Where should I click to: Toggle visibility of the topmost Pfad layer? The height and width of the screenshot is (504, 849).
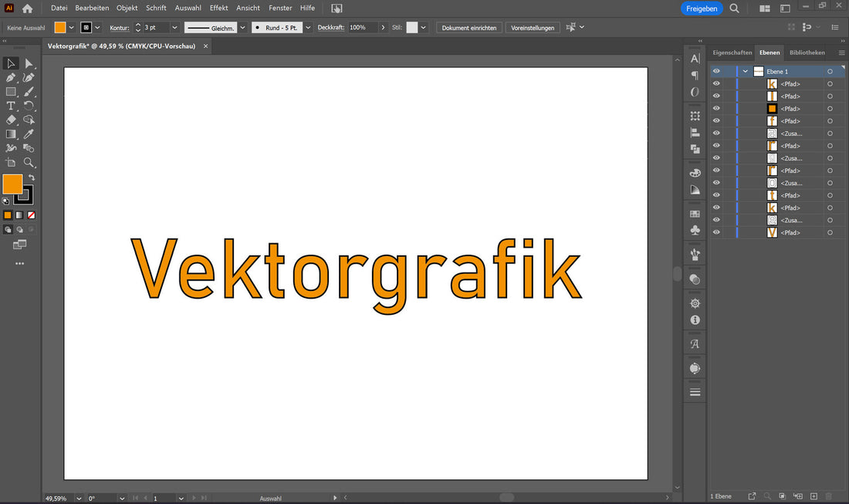[716, 83]
